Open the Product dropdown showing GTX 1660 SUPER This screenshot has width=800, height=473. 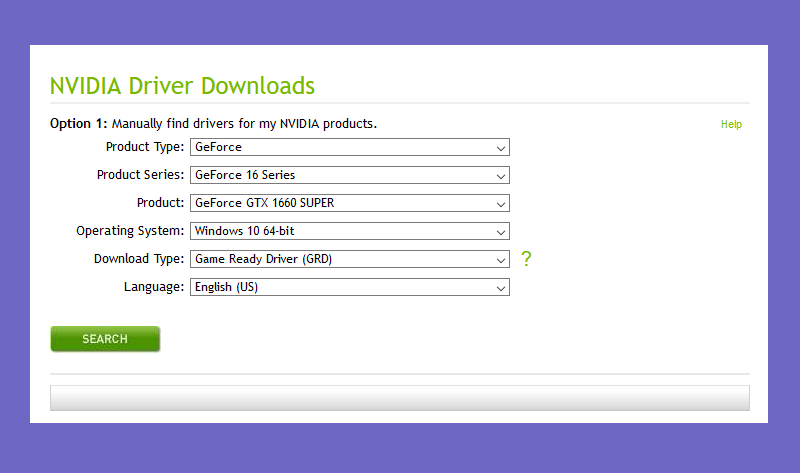[349, 203]
